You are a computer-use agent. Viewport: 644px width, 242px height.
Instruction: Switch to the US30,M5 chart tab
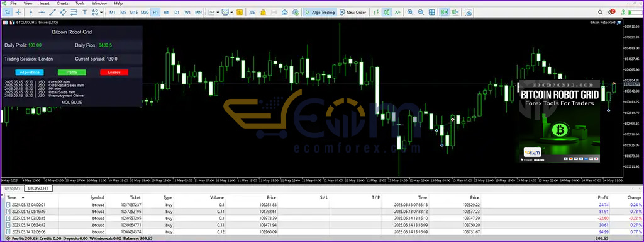tap(12, 188)
